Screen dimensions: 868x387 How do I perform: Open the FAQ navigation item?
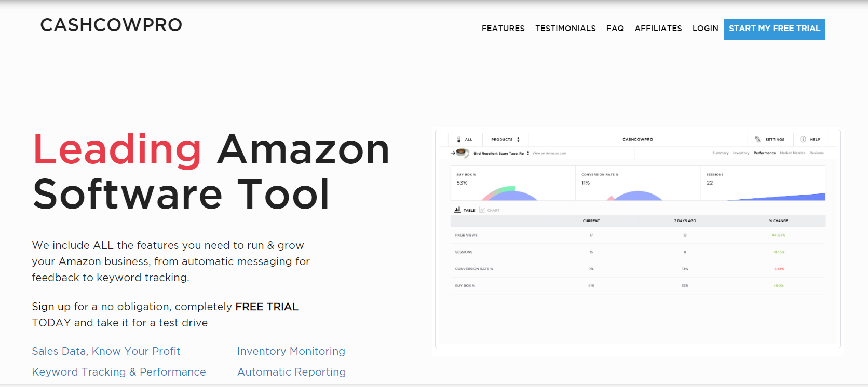[x=615, y=29]
